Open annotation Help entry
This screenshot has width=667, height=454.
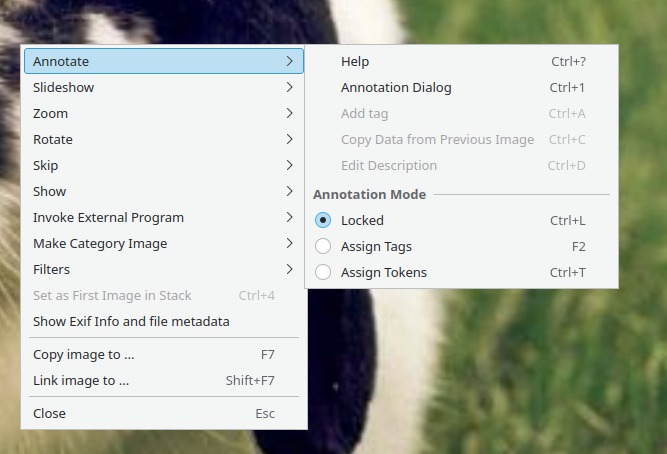tap(462, 61)
